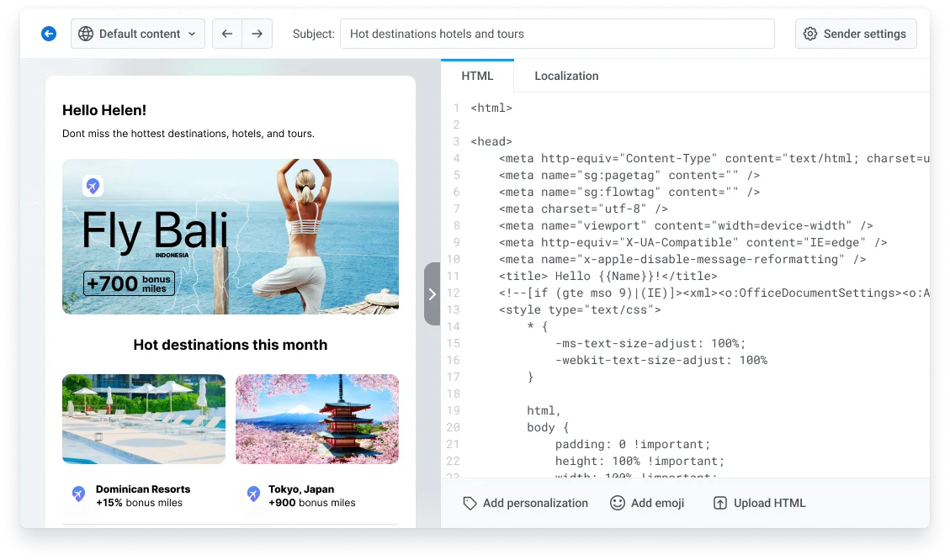Click the badge icon on the Fly Bali banner
Viewport: 950px width, 560px height.
tap(93, 186)
